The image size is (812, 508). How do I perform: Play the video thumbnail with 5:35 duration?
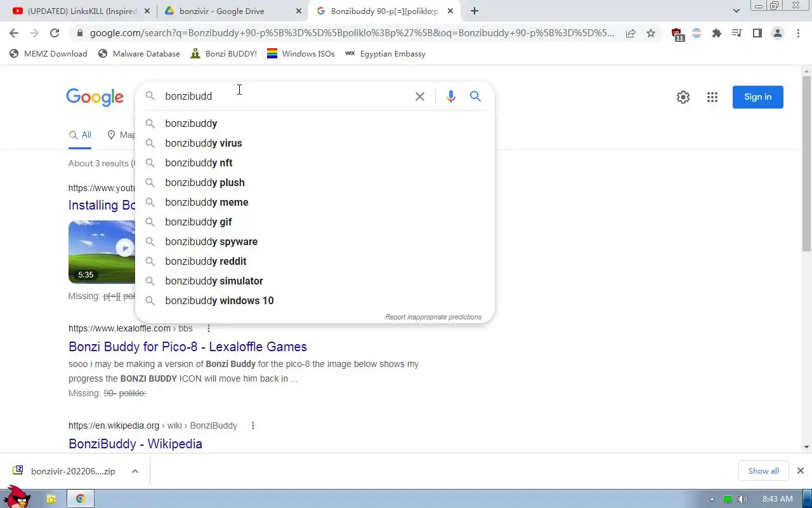[101, 251]
